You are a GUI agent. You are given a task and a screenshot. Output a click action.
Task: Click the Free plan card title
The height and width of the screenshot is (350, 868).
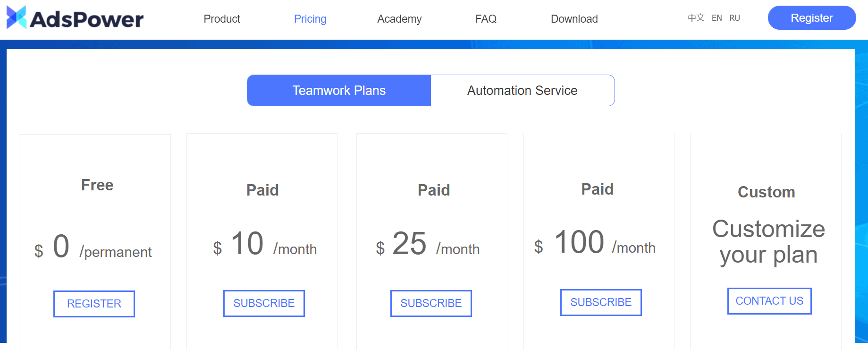(97, 185)
